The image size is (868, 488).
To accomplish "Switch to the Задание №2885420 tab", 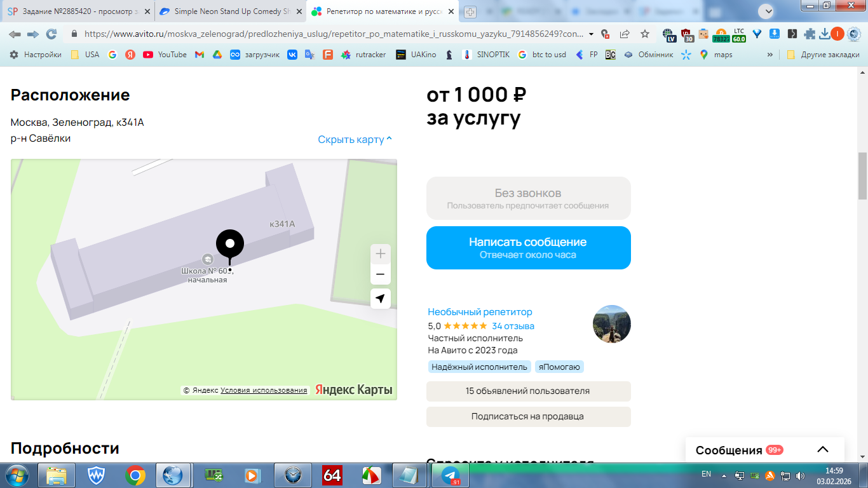I will coord(79,11).
